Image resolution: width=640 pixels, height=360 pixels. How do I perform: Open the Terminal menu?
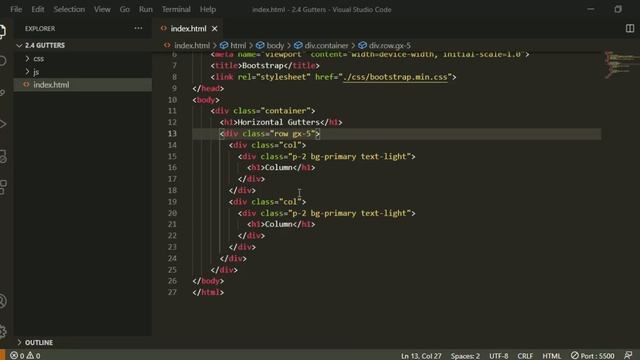tap(176, 9)
